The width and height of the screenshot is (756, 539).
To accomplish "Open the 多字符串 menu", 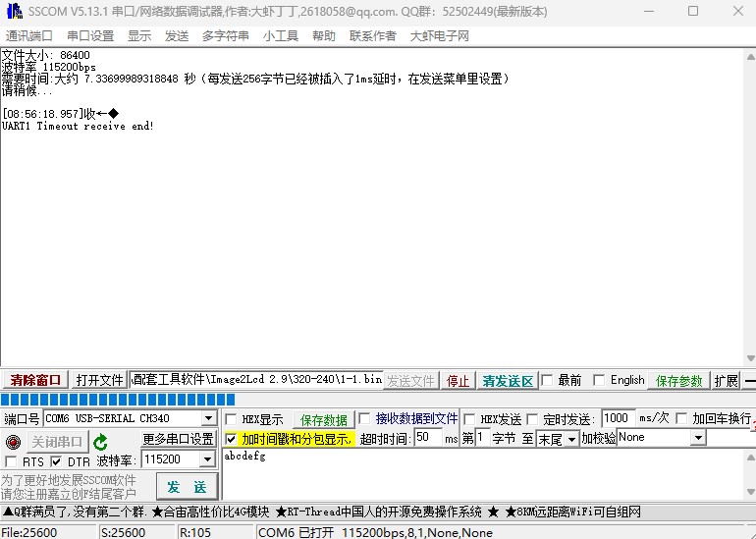I will (x=225, y=36).
